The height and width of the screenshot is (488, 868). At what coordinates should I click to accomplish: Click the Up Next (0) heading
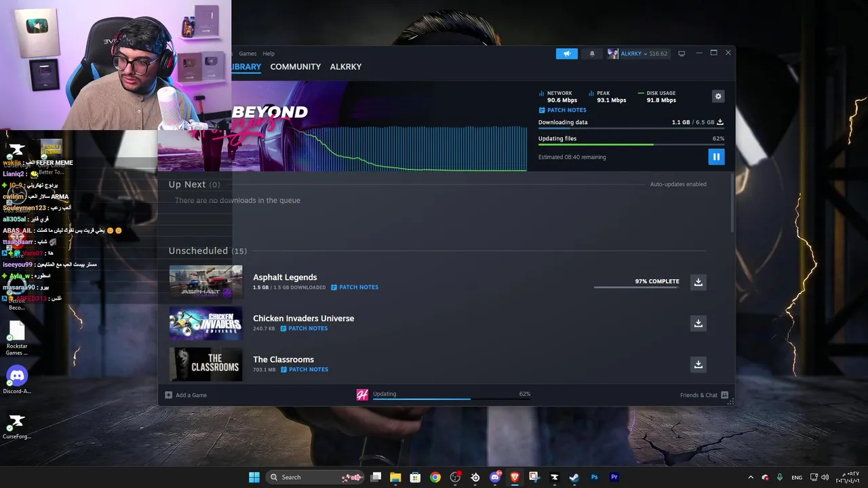tap(194, 184)
